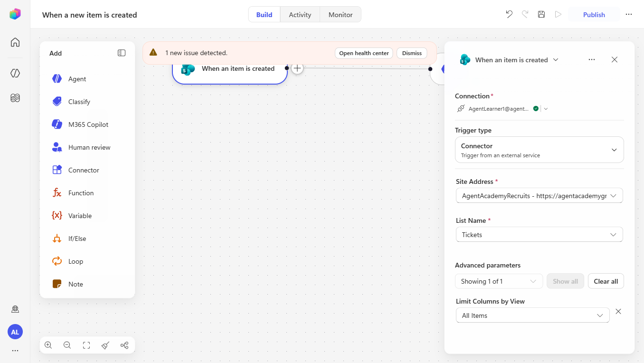Screen dimensions: 644x363
Task: Click Open health center button
Action: (x=364, y=53)
